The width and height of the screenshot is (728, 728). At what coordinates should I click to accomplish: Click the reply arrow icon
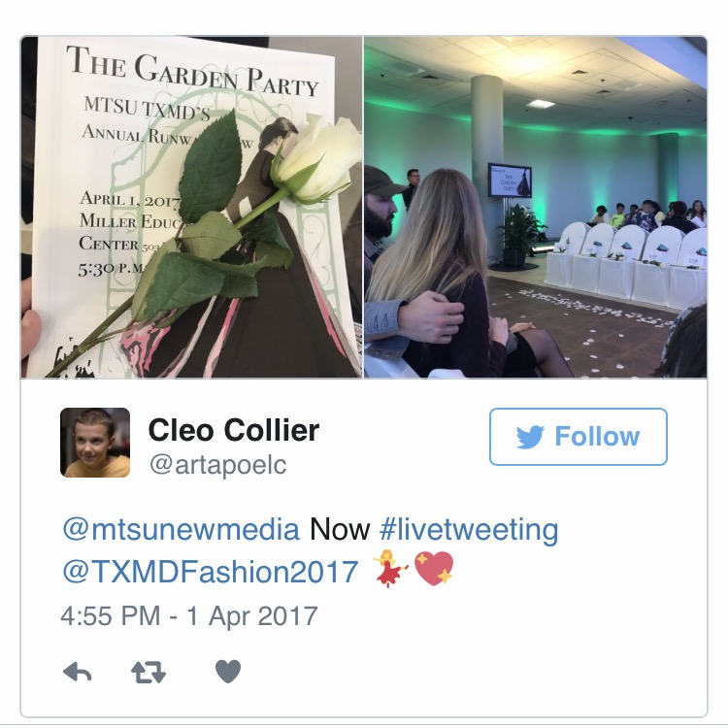click(77, 672)
